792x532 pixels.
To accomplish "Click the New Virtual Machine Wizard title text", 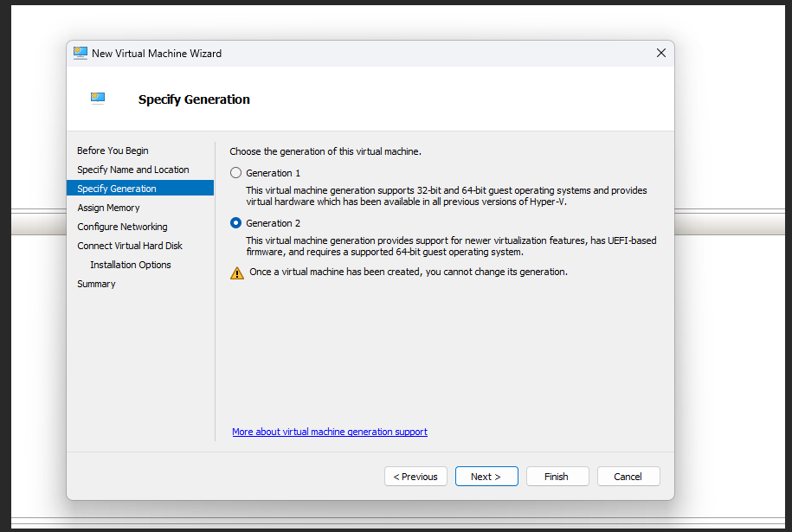I will pos(157,53).
